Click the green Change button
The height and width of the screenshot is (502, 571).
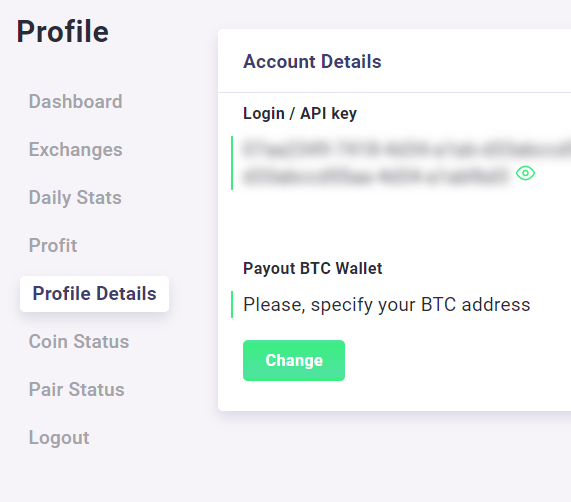click(x=294, y=360)
